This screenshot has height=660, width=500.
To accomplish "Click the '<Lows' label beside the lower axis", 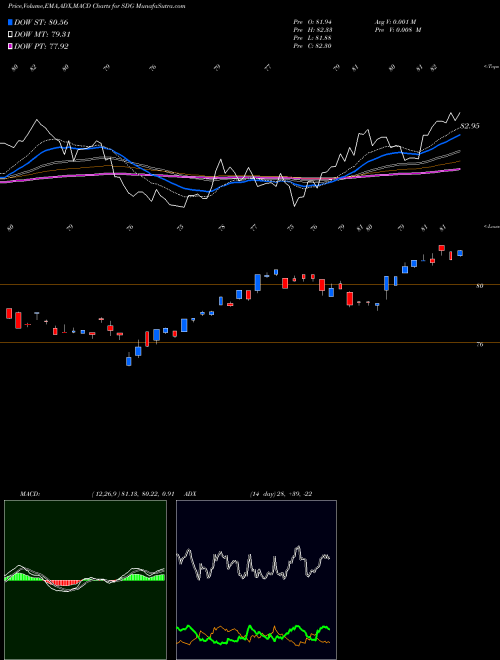I will click(x=491, y=226).
